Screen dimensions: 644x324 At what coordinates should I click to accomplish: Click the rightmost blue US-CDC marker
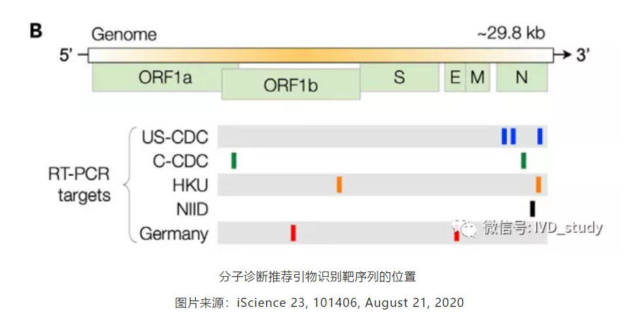540,136
